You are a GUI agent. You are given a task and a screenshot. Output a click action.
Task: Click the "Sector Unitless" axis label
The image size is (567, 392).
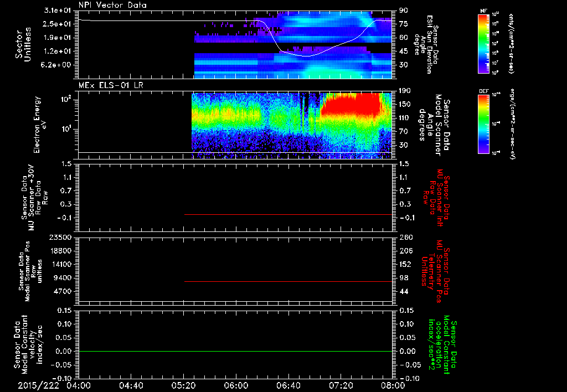(x=23, y=44)
